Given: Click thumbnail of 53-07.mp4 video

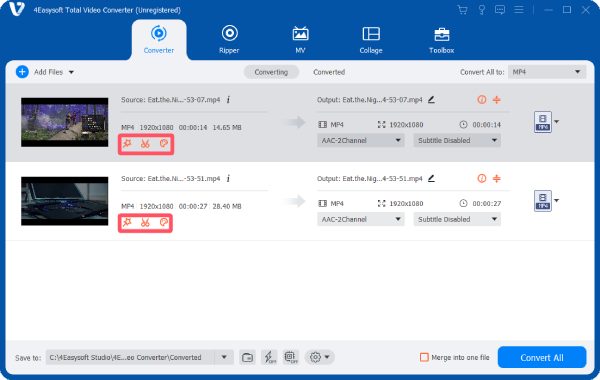Looking at the screenshot, I should [65, 122].
